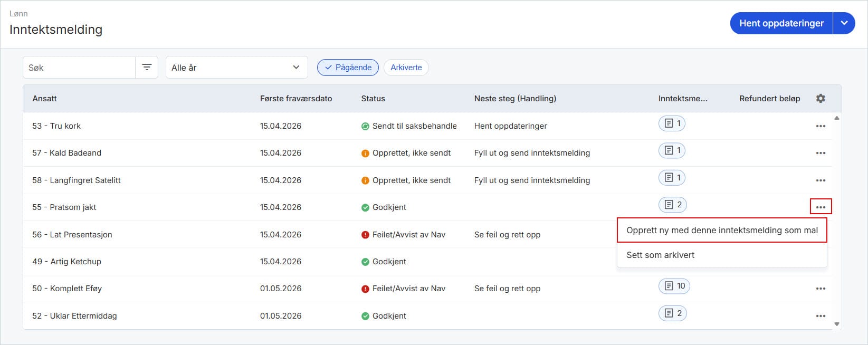Select Opprett ny med denne inntektsmelding som mal

point(722,230)
